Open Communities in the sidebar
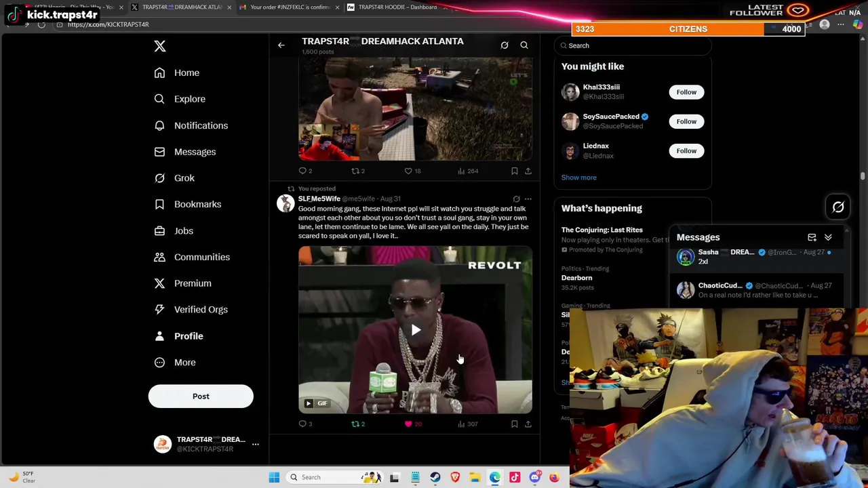Image resolution: width=868 pixels, height=488 pixels. pos(192,257)
